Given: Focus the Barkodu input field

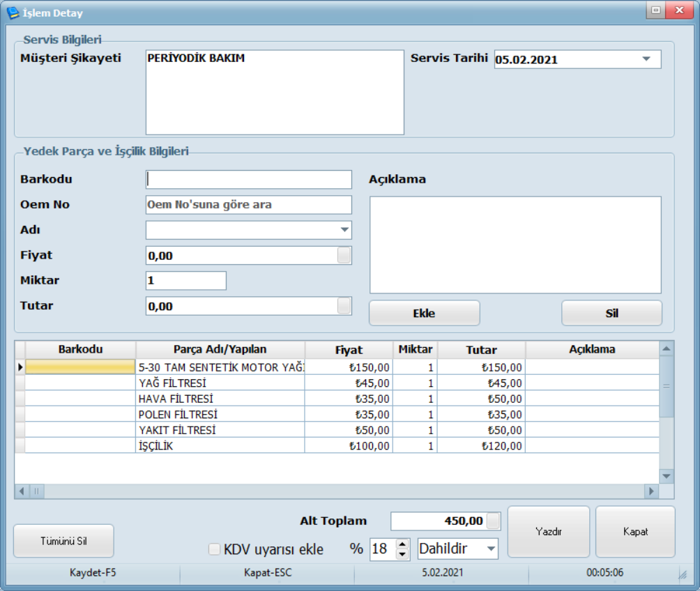Looking at the screenshot, I should (248, 179).
